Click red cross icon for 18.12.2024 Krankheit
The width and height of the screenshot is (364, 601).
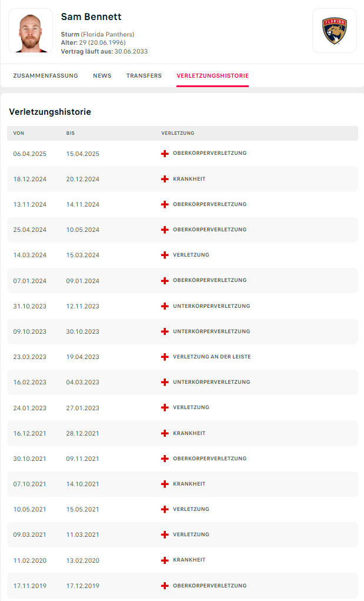click(x=165, y=179)
